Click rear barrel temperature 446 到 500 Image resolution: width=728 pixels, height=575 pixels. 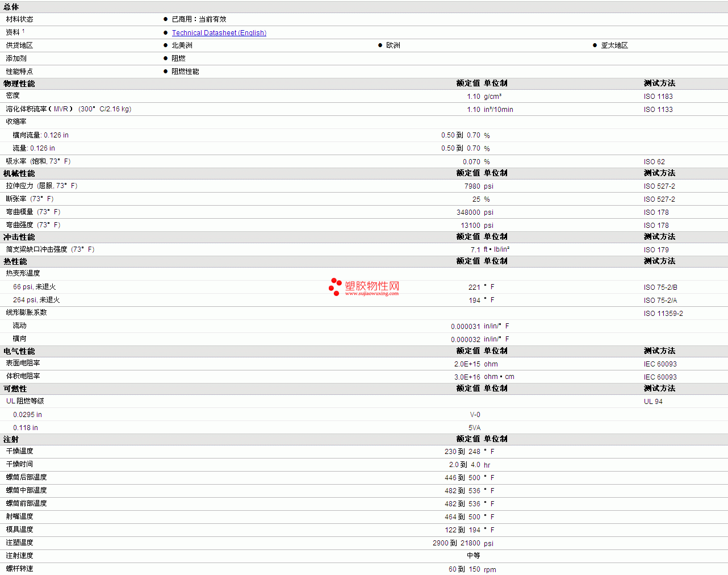pyautogui.click(x=462, y=478)
